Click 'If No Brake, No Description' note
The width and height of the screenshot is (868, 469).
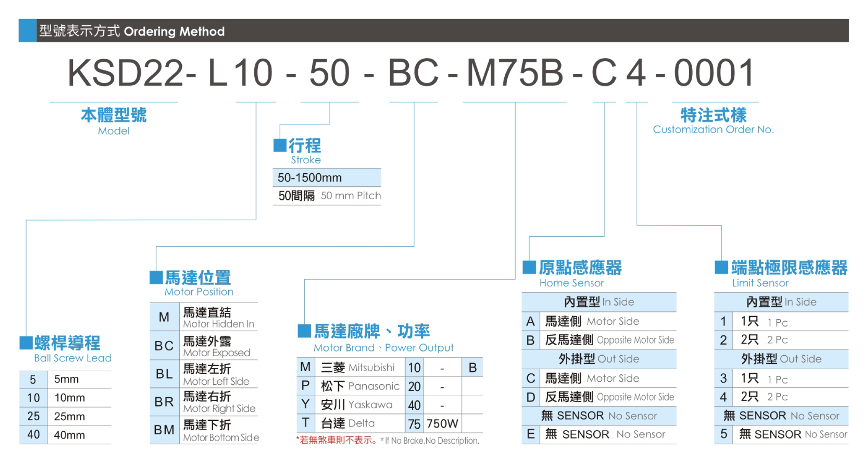(x=430, y=441)
